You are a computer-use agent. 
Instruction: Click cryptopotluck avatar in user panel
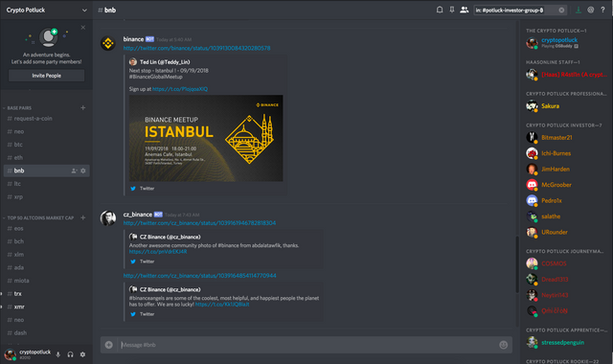pyautogui.click(x=10, y=354)
